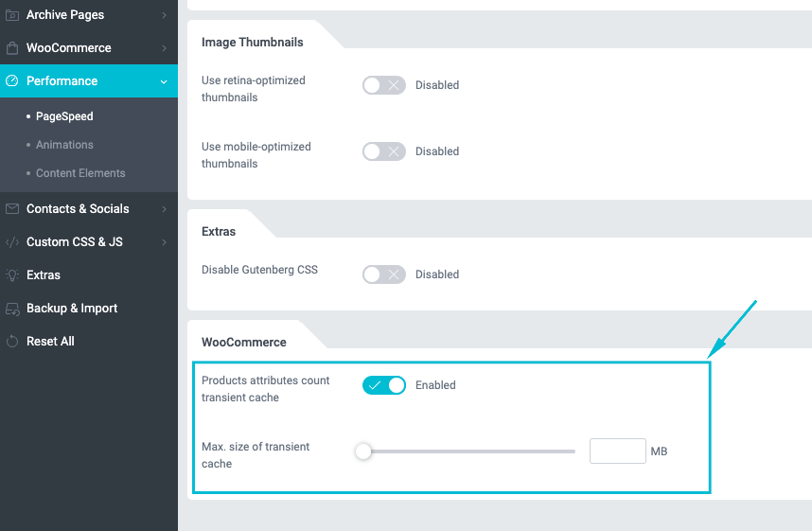Viewport: 812px width, 531px height.
Task: Enable retina-optimized thumbnails toggle
Action: 383,85
